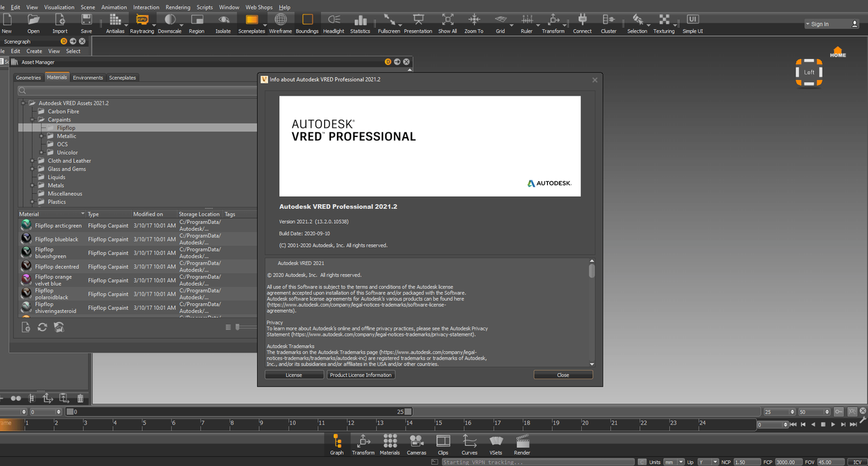
Task: Click the HOME icon of view cube
Action: point(838,52)
